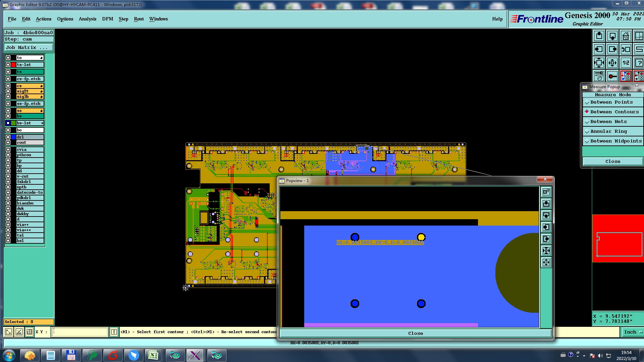644x362 pixels.
Task: Click the previous view undo-zoom icon
Action: point(626,49)
